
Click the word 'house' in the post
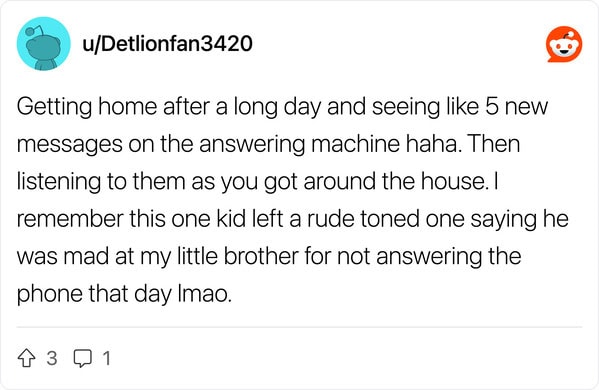pos(452,181)
